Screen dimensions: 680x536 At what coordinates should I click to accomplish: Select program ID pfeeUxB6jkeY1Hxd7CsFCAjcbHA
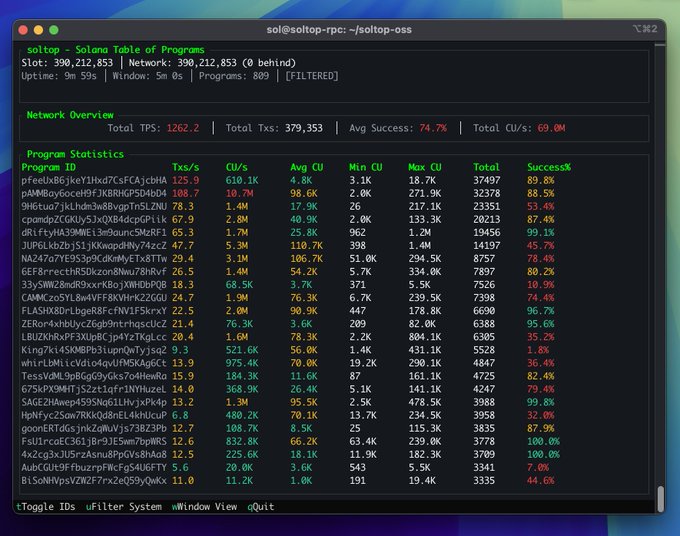tap(94, 180)
